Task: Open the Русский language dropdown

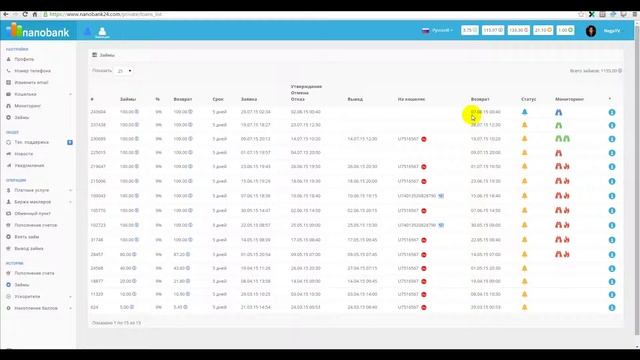Action: pyautogui.click(x=438, y=31)
